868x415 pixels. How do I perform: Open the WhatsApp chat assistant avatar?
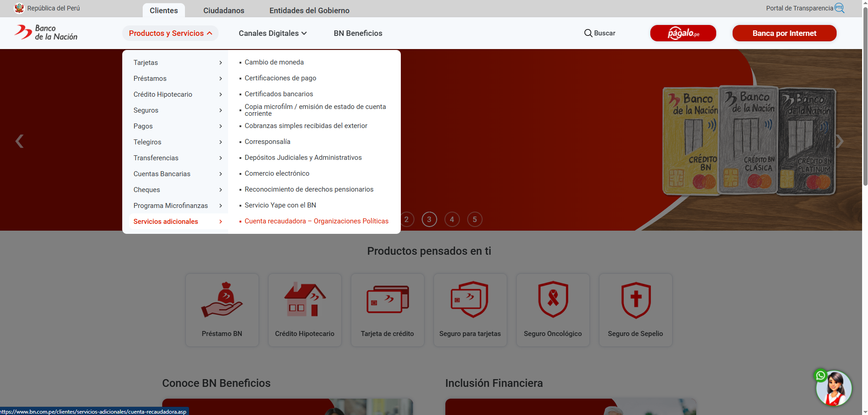tap(833, 388)
